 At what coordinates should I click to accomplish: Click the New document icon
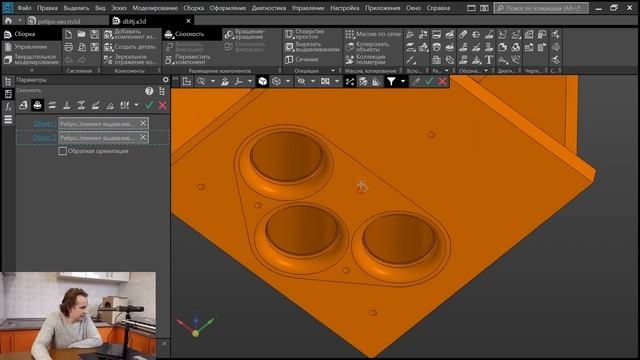(69, 35)
